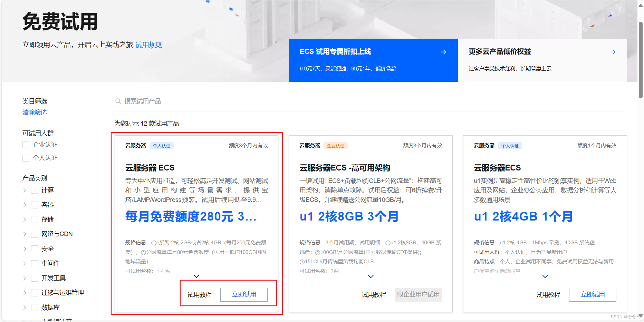Open 试用教程 for 高可用架构 card
The image size is (644, 322).
pos(374,295)
